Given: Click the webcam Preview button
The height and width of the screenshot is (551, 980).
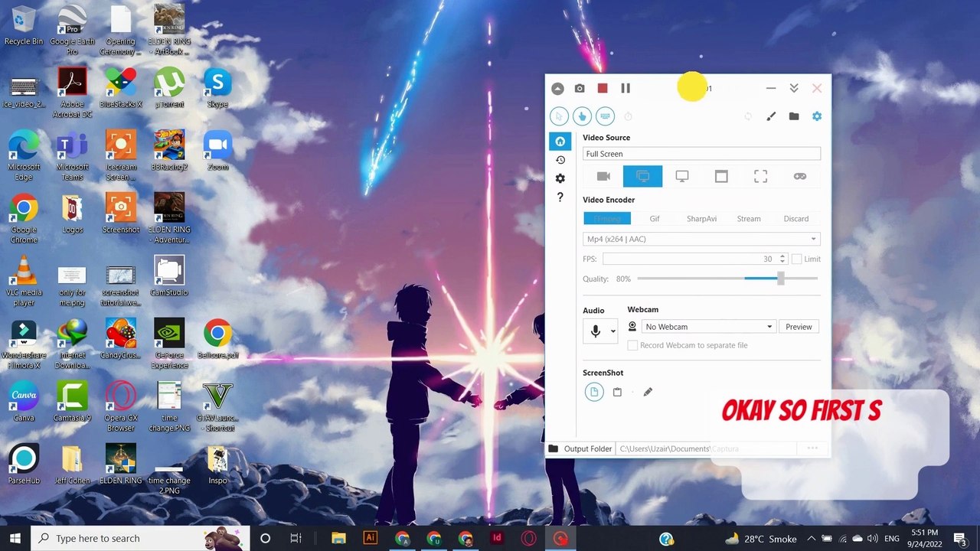Looking at the screenshot, I should pos(799,327).
